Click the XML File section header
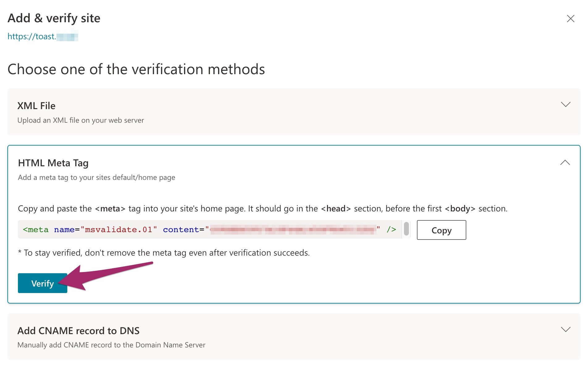 tap(36, 105)
